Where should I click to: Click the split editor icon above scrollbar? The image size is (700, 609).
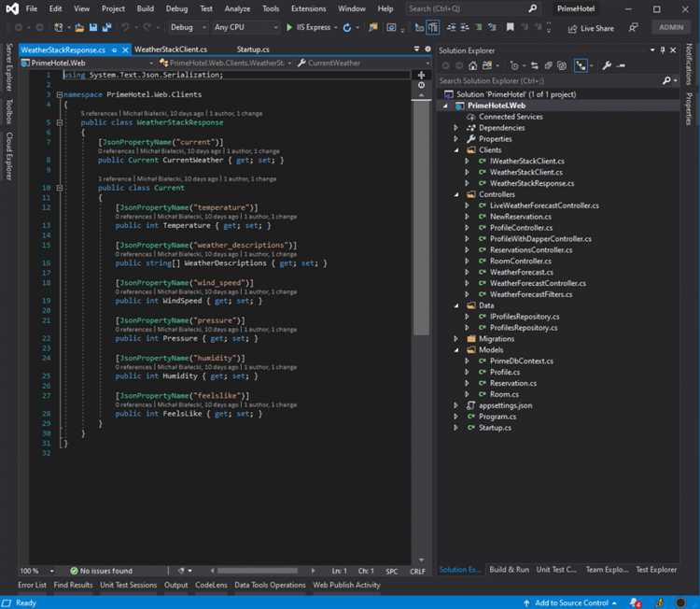(x=421, y=75)
